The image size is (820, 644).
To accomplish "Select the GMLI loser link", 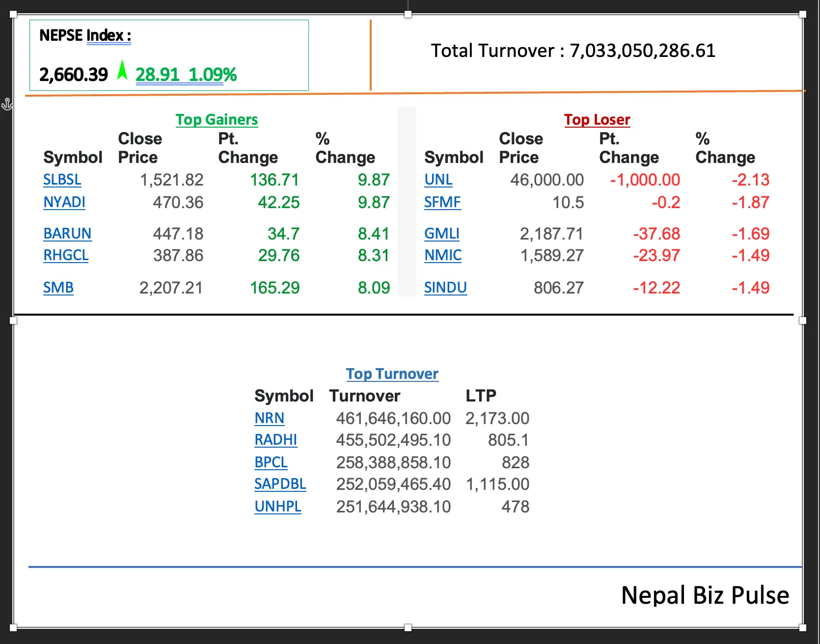I will tap(441, 234).
